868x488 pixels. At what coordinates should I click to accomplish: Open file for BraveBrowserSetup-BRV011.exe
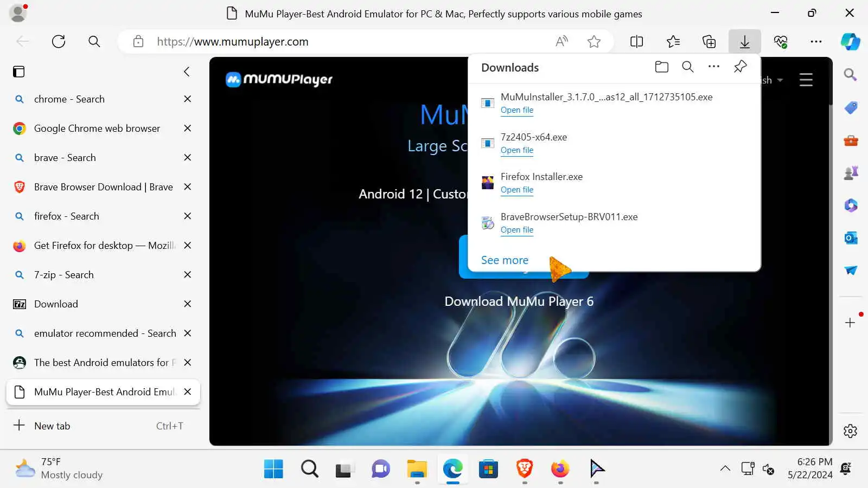[517, 230]
